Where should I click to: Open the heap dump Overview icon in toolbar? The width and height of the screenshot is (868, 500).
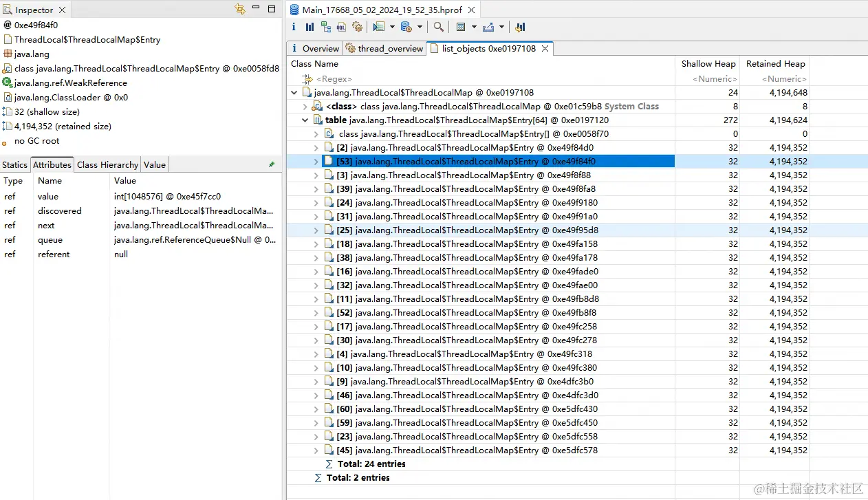pyautogui.click(x=294, y=27)
